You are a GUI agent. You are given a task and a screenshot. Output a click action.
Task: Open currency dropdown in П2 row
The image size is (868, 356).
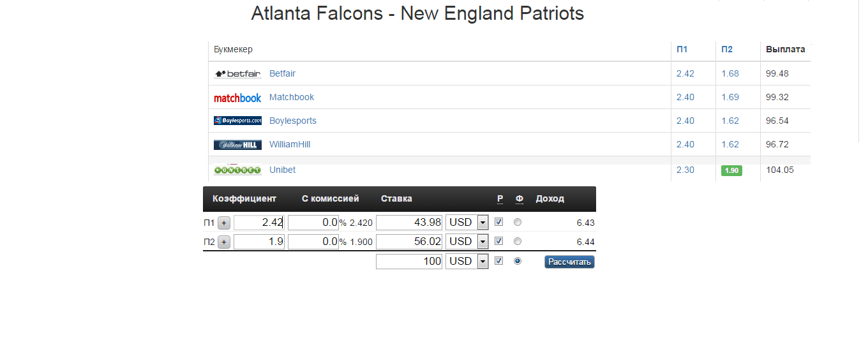pyautogui.click(x=467, y=241)
